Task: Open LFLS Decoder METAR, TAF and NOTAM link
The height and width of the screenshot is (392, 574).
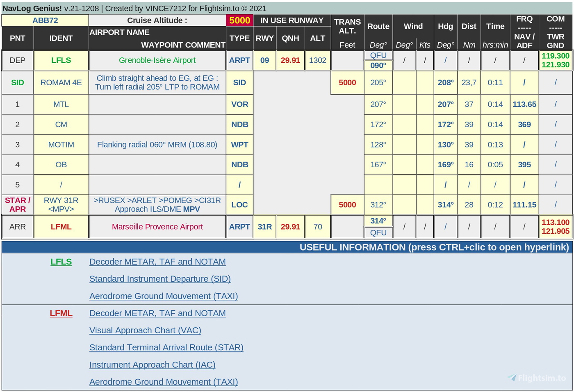Action: point(157,262)
